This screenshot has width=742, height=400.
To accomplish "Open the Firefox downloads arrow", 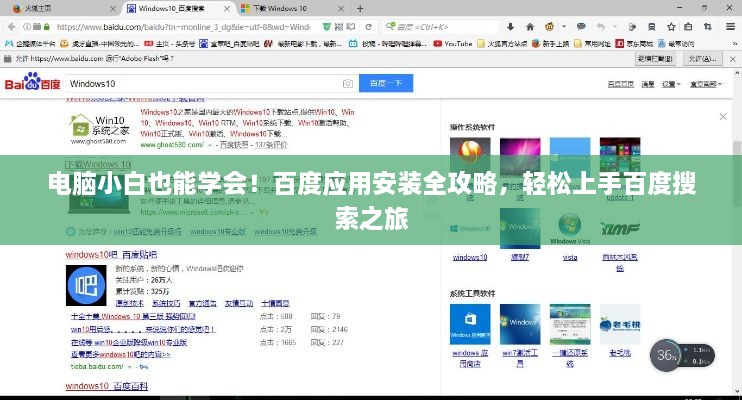I will click(510, 27).
